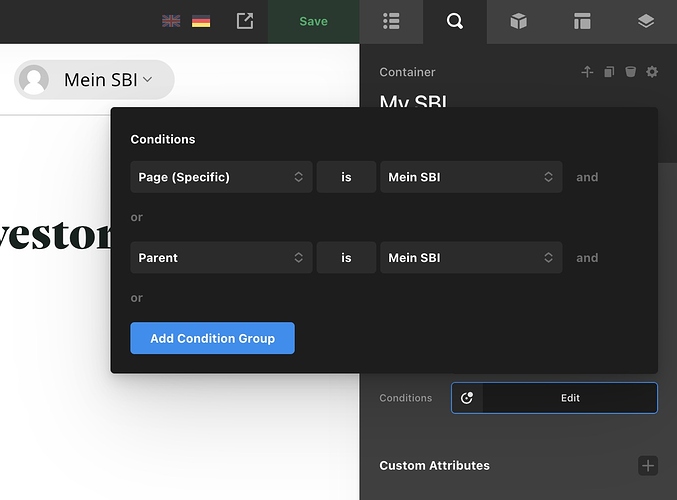Click the duplicate icon for Container
The width and height of the screenshot is (677, 500).
[x=609, y=72]
